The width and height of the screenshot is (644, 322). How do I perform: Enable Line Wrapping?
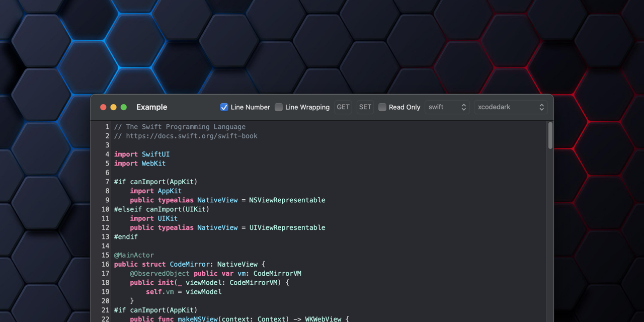[279, 107]
